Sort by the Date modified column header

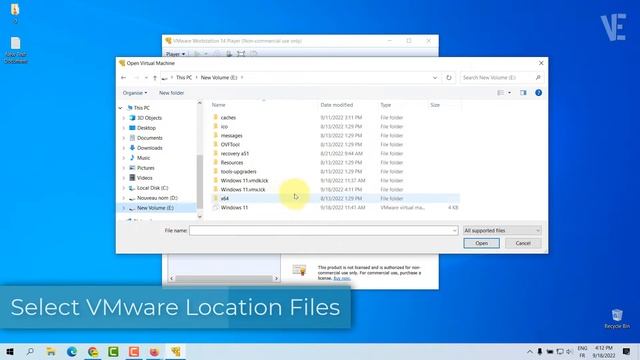click(336, 105)
